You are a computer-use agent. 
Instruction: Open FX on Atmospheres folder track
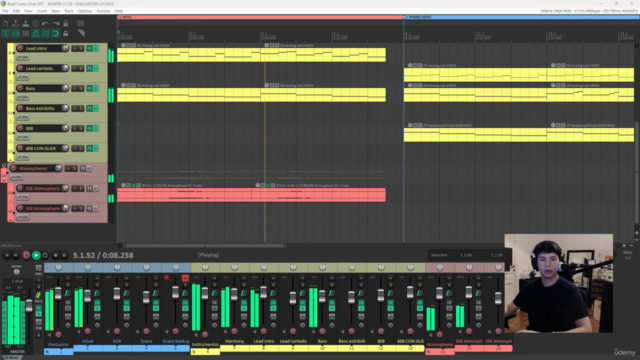pos(82,169)
